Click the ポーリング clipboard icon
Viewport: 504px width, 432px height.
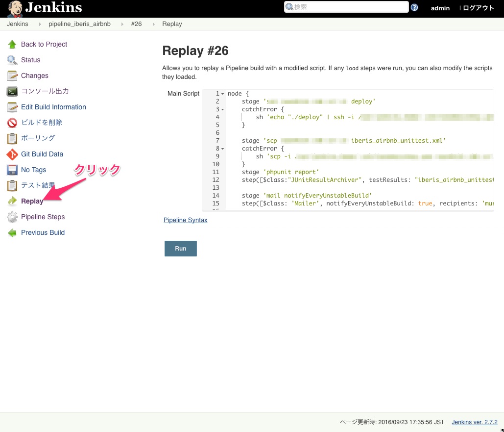[x=12, y=138]
